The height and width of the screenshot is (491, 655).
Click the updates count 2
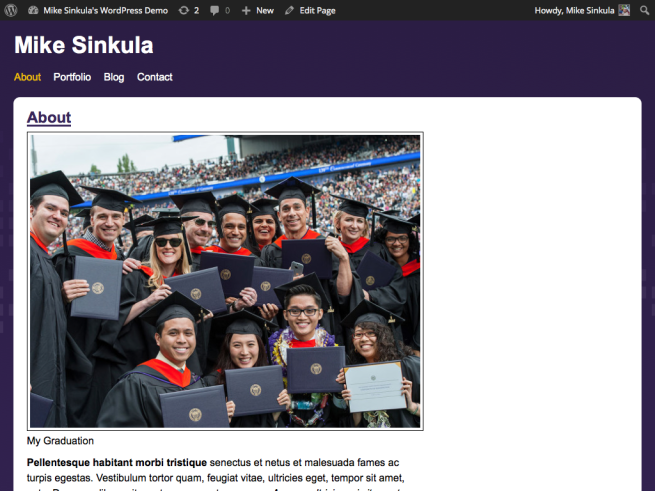click(x=196, y=10)
